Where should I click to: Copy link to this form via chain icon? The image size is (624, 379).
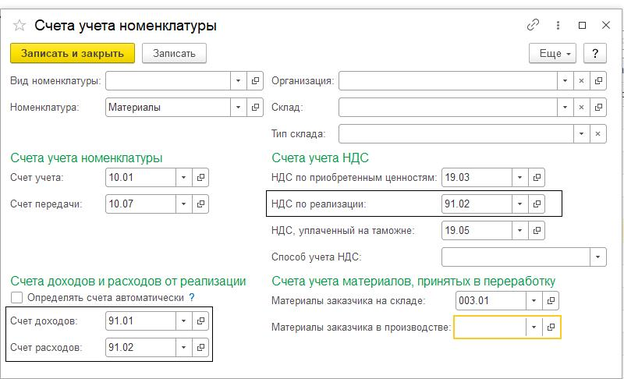[532, 25]
